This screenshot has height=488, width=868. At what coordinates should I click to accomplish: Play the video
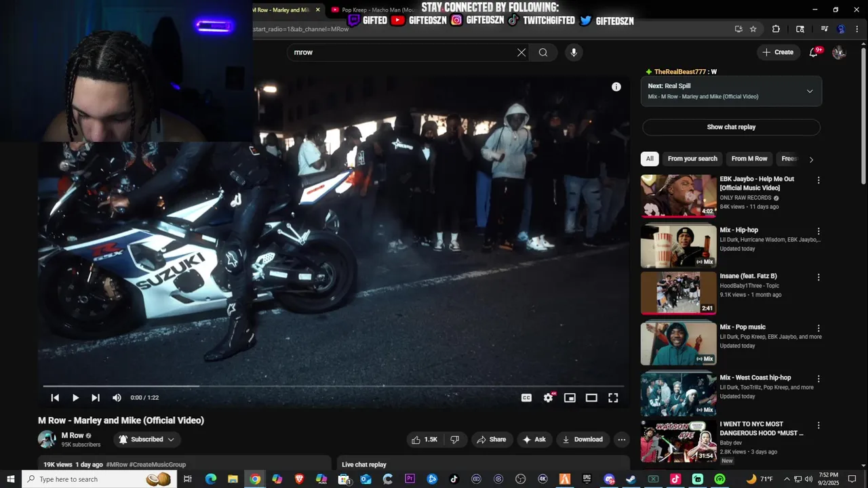pyautogui.click(x=75, y=398)
